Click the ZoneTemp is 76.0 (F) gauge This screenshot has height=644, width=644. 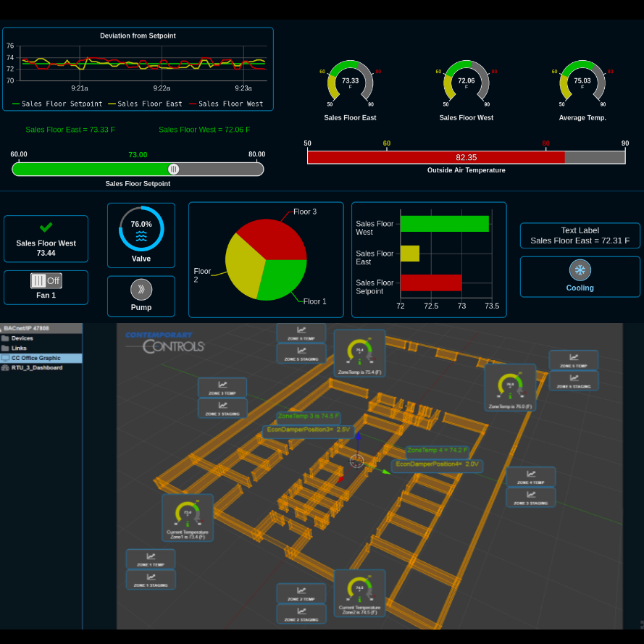click(x=510, y=388)
